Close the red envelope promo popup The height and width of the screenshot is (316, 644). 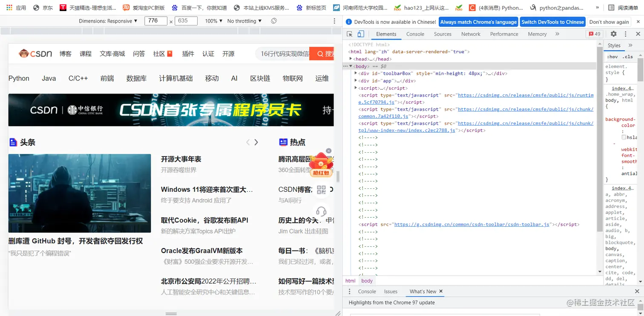(x=329, y=151)
